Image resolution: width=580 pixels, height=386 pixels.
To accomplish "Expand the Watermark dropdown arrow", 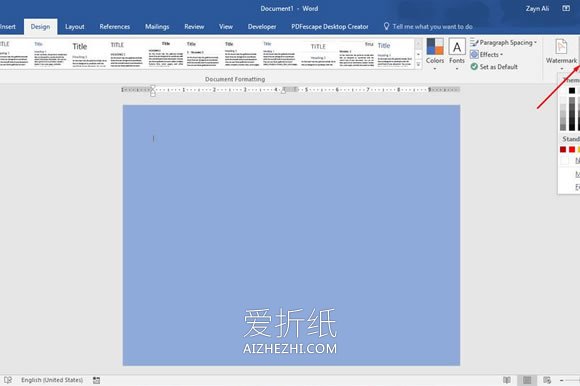I will 561,69.
